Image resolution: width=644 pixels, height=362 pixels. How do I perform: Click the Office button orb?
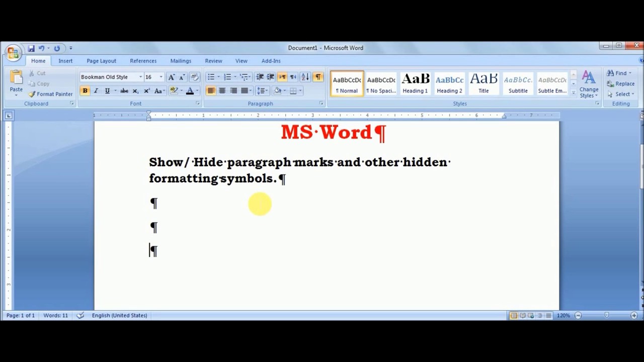pos(13,53)
